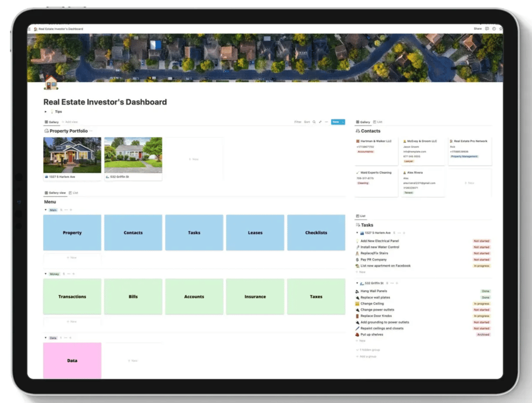Favorite the page with star icon

(x=501, y=29)
